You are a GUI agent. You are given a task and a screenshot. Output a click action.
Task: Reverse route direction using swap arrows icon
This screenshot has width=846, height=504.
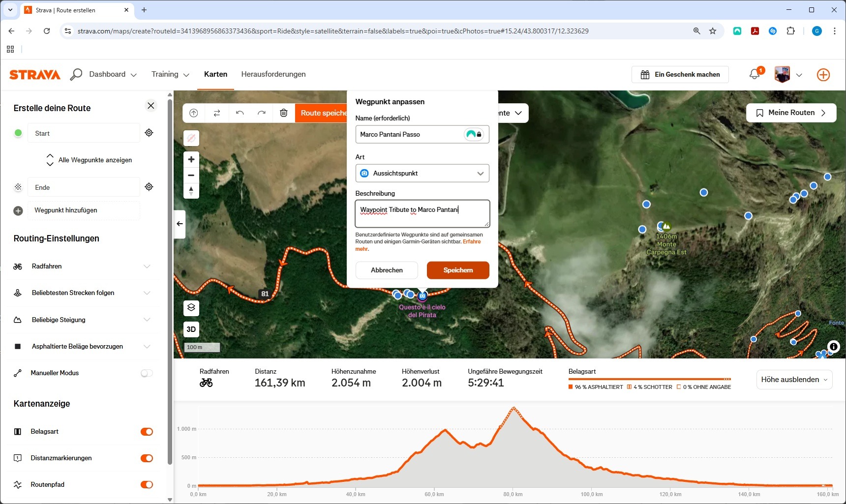217,113
